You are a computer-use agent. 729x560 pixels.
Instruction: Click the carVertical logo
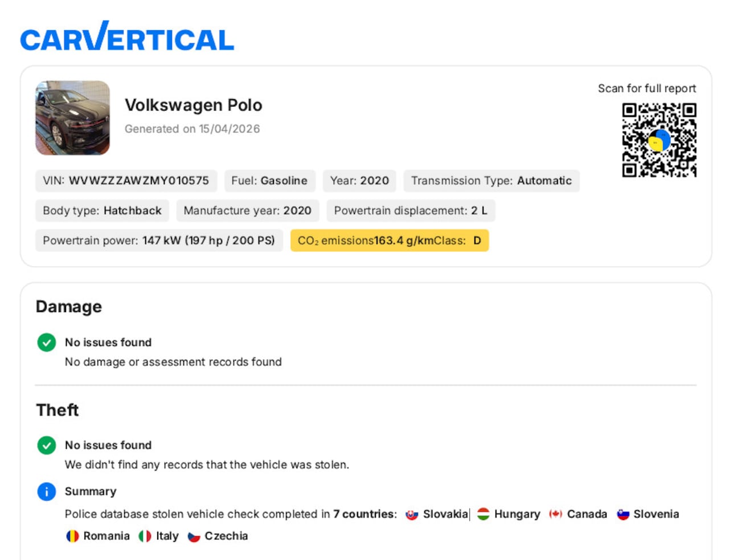pyautogui.click(x=127, y=37)
